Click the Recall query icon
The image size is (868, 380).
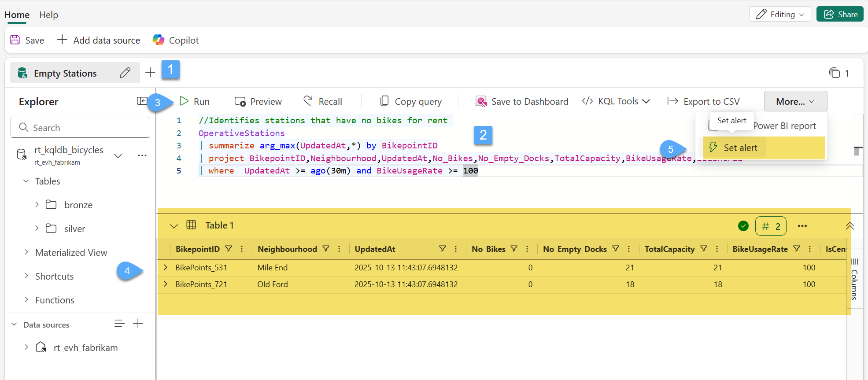click(x=308, y=101)
